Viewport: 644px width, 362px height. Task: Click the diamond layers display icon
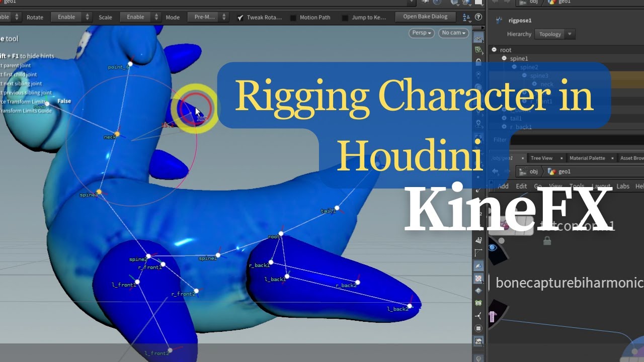(478, 291)
